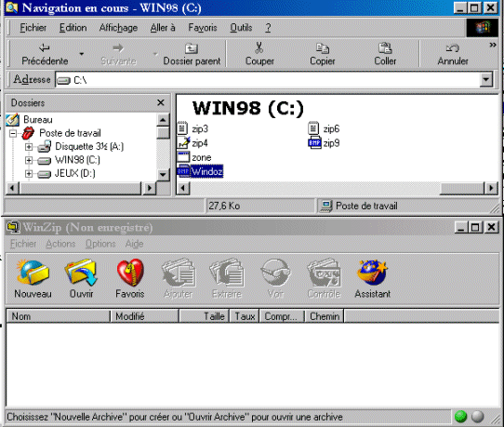Open the Edition menu
Screen dimensions: 504x427
click(73, 28)
